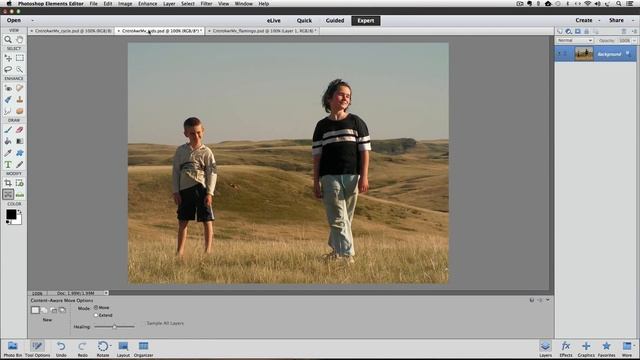Viewport: 640px width, 360px height.
Task: Select the Quick Selection tool
Action: [20, 69]
